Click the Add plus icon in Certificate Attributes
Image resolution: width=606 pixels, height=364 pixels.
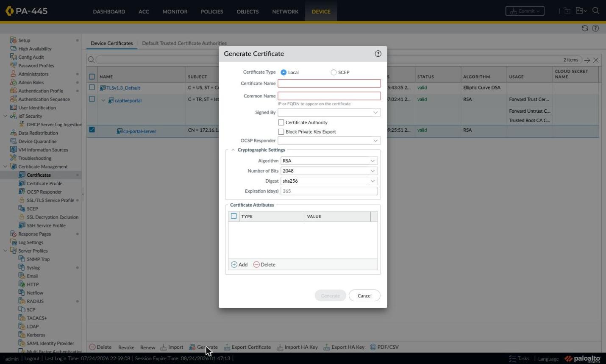[x=234, y=264]
